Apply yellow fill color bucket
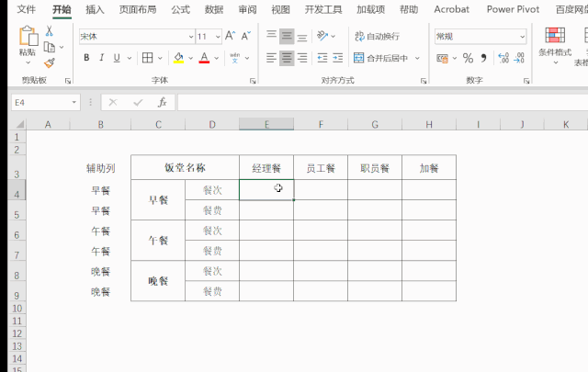This screenshot has height=372, width=588. tap(178, 58)
